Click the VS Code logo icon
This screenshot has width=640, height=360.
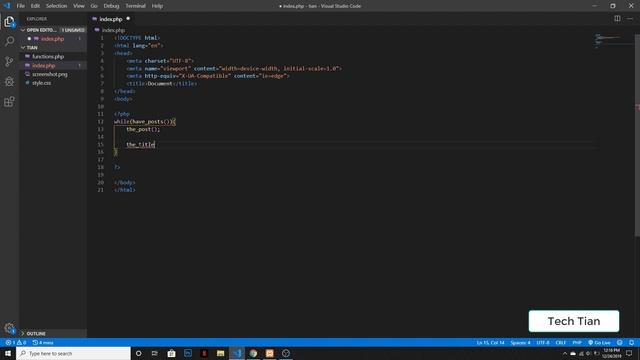[7, 6]
